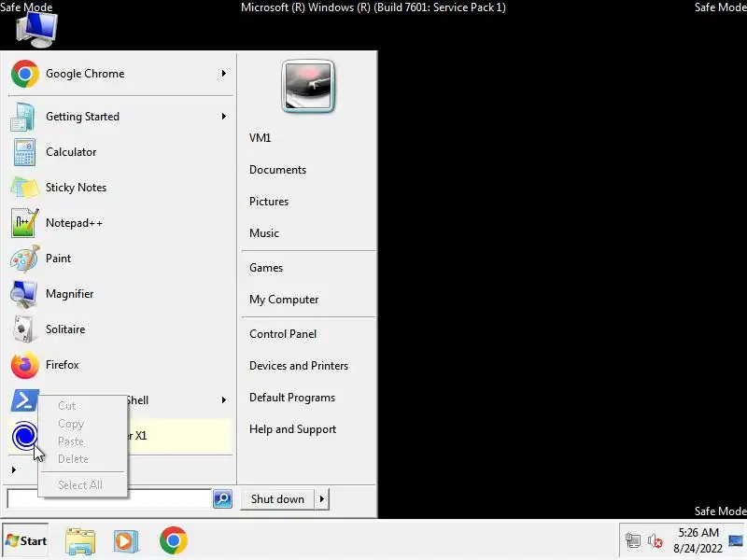Choose Cut in context menu
Screen dimensions: 747x560
tap(82, 406)
